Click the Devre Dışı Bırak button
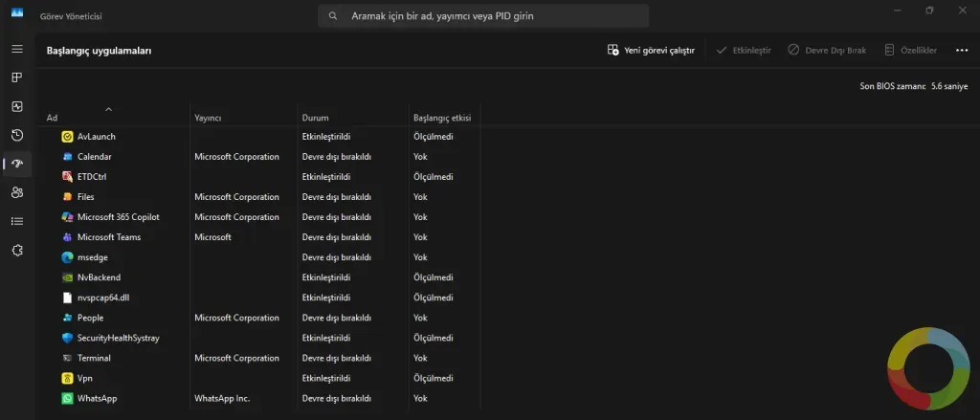 click(x=827, y=50)
